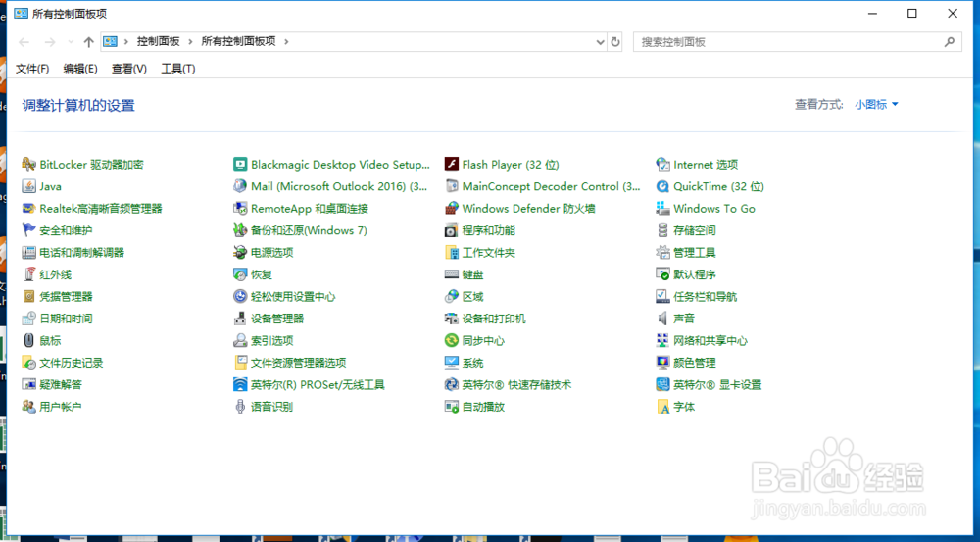Open the Internet 选项 icon
Screen dimensions: 980x542
point(663,165)
